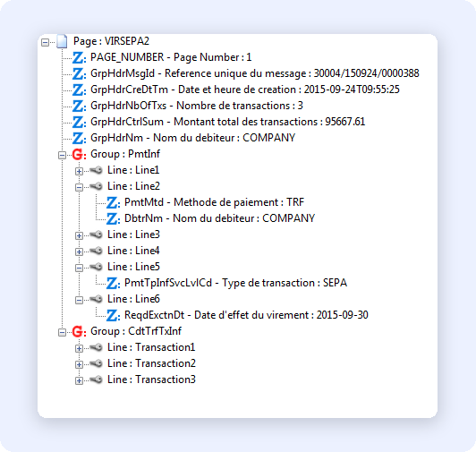The image size is (476, 452).
Task: Click the line icon next to Line5
Action: coord(97,267)
